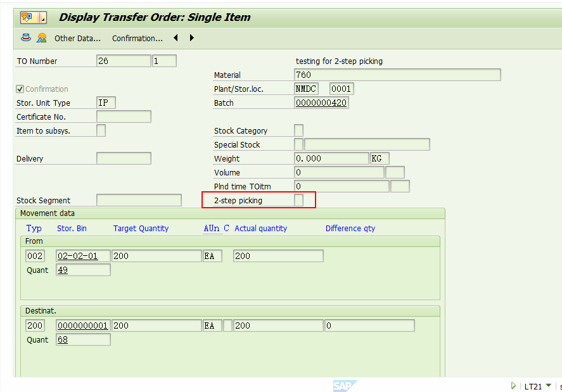Click the green continue arrow in status bar
Image resolution: width=562 pixels, height=392 pixels.
click(513, 385)
